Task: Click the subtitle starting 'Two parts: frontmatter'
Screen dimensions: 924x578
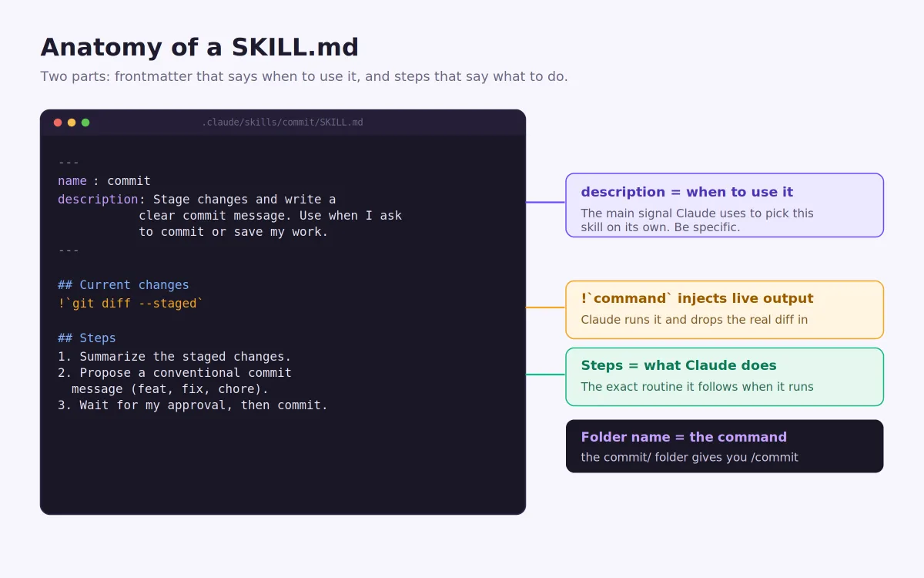Action: (x=304, y=76)
